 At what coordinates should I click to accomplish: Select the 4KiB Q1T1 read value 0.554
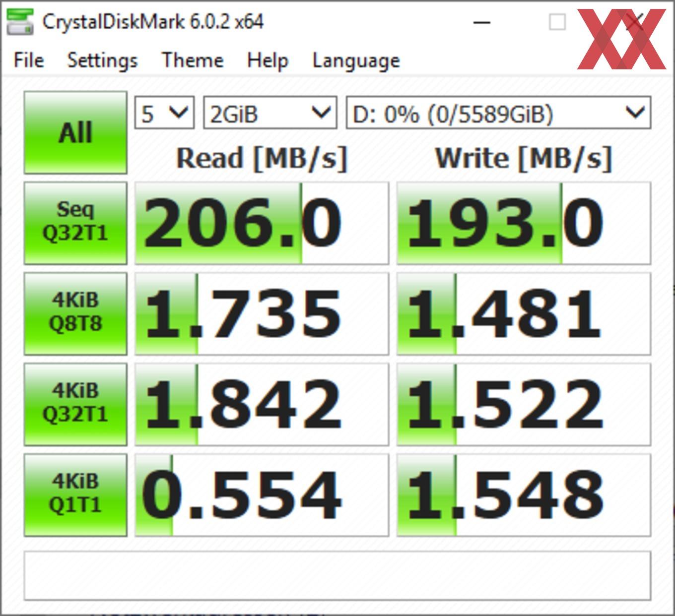pyautogui.click(x=262, y=495)
